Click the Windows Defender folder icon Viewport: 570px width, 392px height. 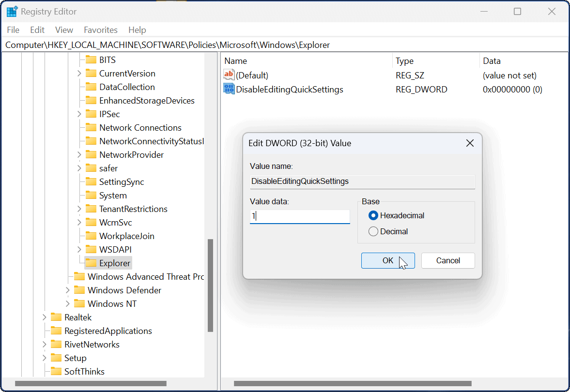[79, 290]
